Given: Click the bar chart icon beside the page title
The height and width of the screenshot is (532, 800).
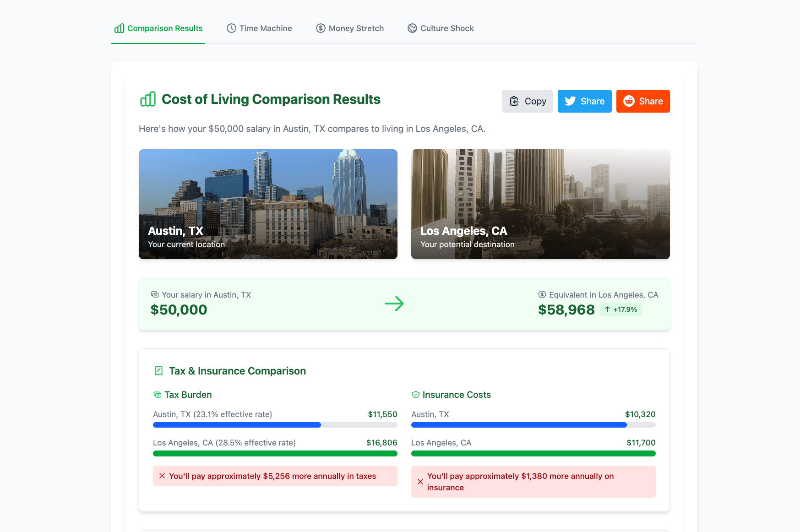Looking at the screenshot, I should point(147,98).
